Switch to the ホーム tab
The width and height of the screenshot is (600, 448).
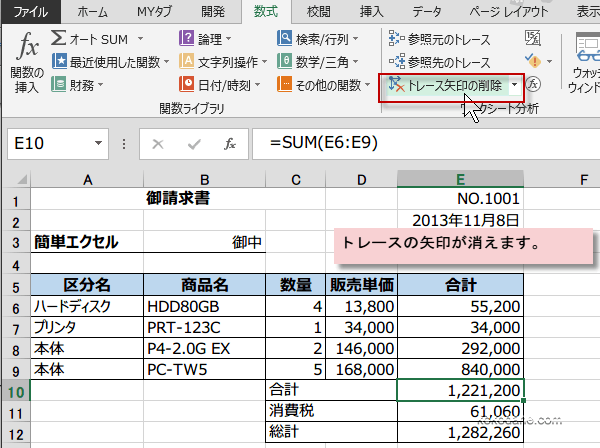point(93,11)
